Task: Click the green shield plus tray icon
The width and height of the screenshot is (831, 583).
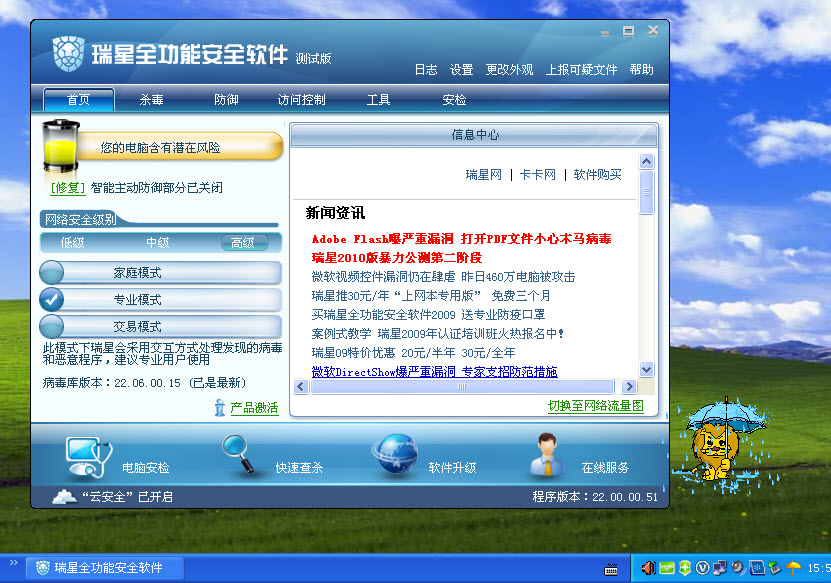Action: point(685,568)
